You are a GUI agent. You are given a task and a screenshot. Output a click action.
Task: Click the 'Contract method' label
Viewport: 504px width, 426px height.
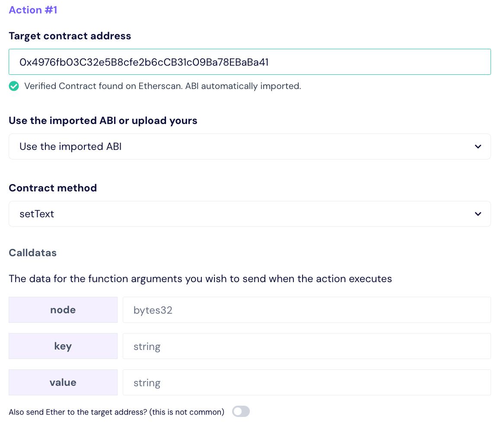[53, 188]
